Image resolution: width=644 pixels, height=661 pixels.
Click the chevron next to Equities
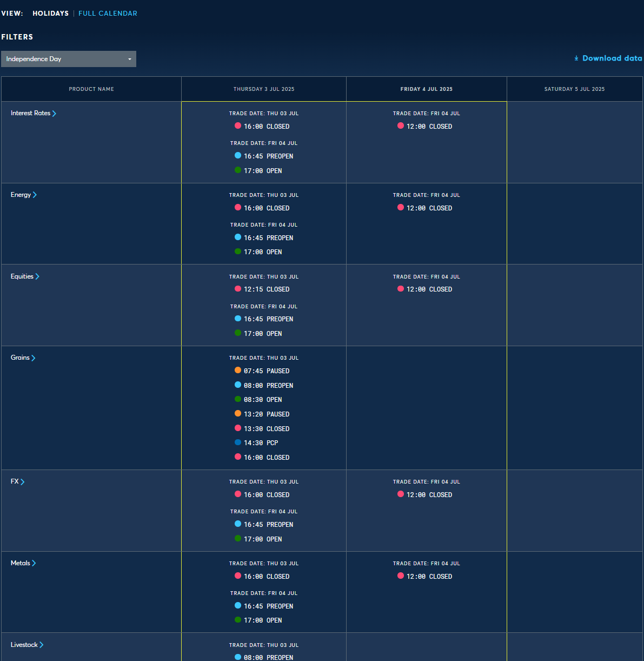pyautogui.click(x=37, y=276)
